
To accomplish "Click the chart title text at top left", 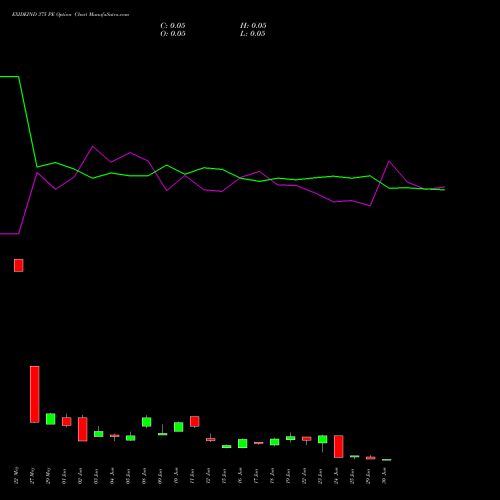I will click(x=70, y=15).
